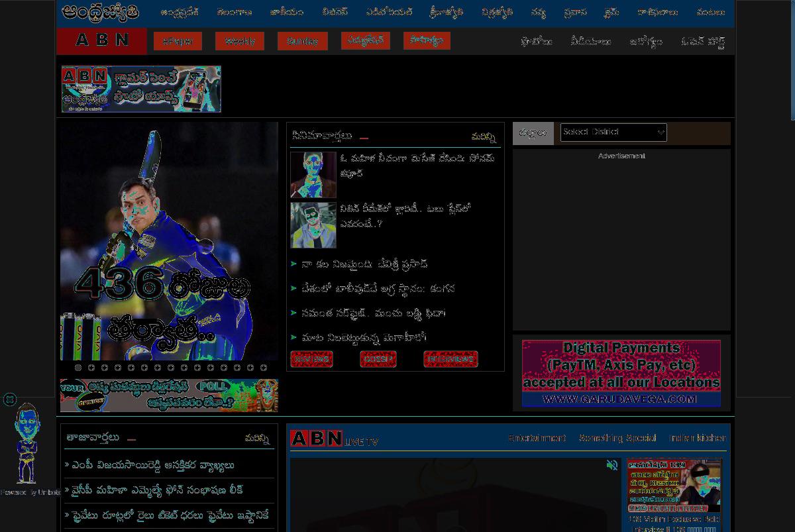This screenshot has height=532, width=795.
Task: Click the red ABN logo
Action: point(102,40)
